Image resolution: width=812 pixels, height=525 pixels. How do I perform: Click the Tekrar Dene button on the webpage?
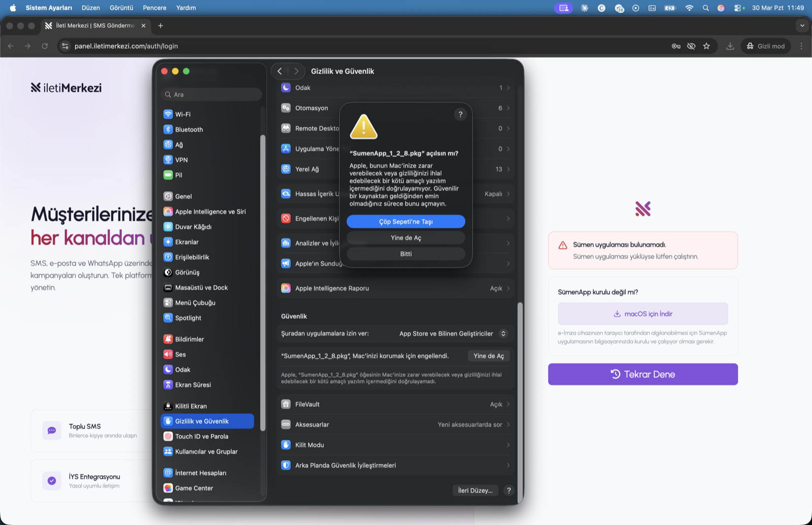(x=642, y=374)
